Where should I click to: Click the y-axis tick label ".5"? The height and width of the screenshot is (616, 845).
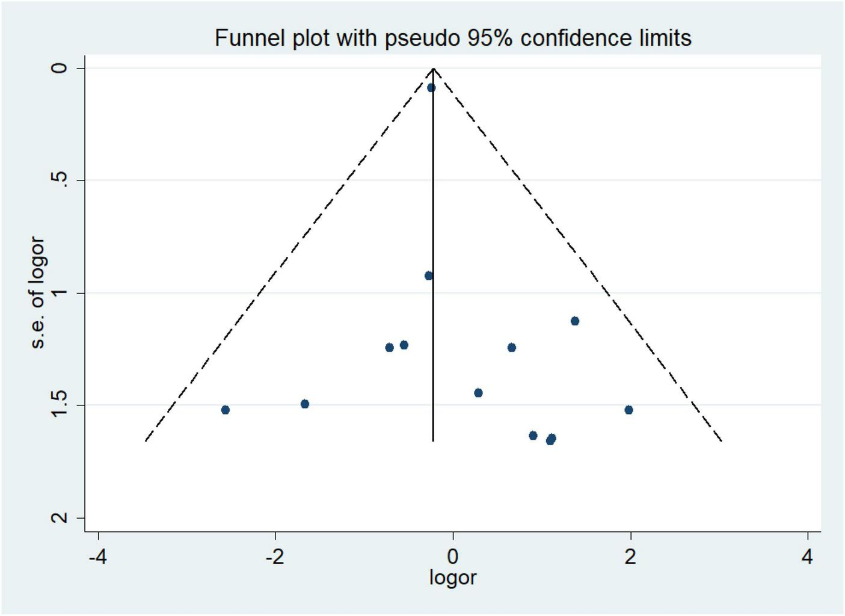(x=59, y=180)
